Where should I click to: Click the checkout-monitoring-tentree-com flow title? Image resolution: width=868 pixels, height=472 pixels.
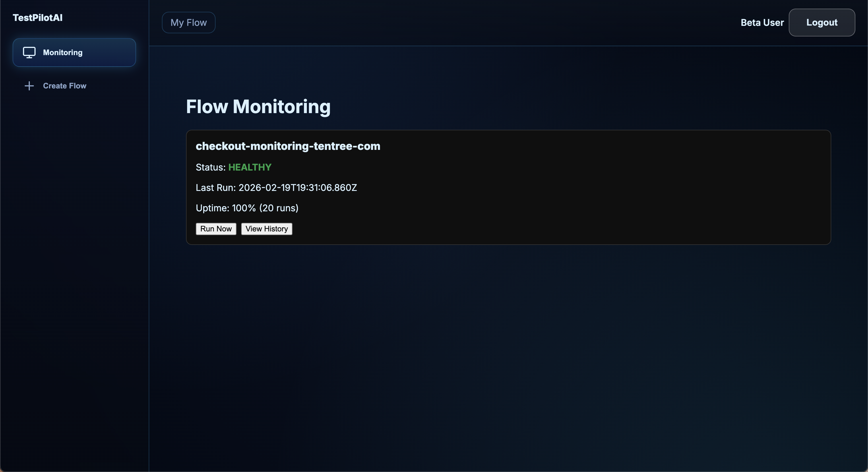tap(288, 146)
